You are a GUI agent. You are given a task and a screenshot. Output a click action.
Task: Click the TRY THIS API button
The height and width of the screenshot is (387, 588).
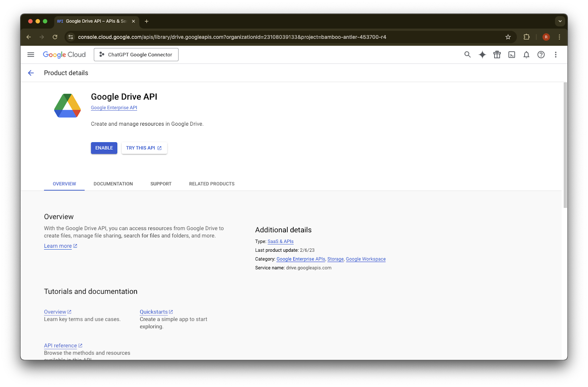tap(144, 148)
